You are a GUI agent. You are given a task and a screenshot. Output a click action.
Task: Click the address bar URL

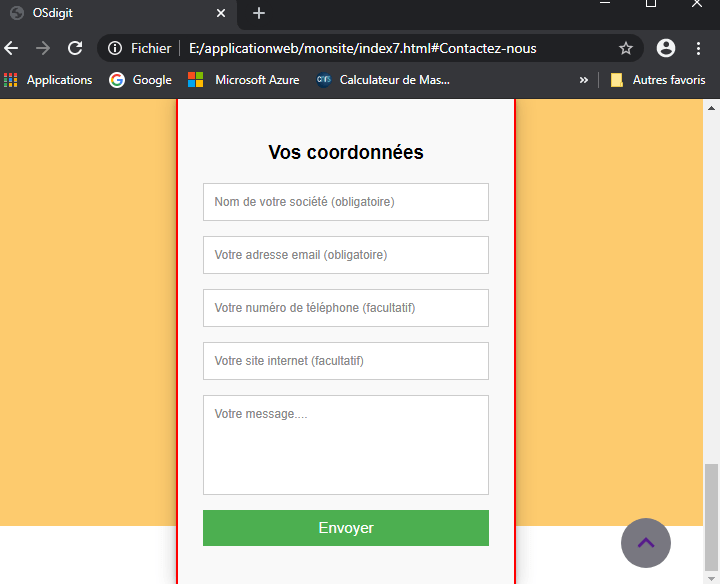(x=362, y=48)
